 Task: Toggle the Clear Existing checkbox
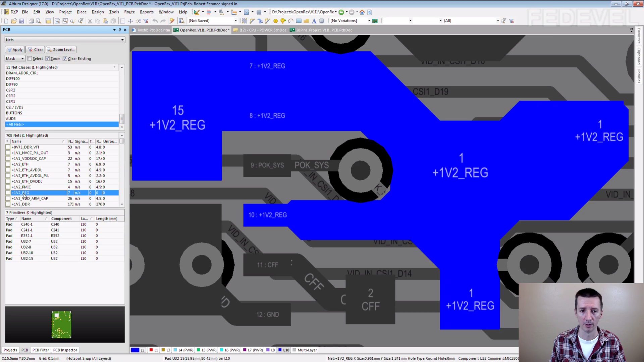pyautogui.click(x=65, y=59)
